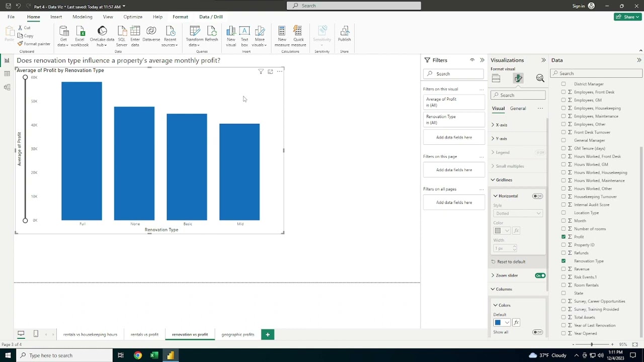The width and height of the screenshot is (644, 362).
Task: Add a new report page
Action: (x=268, y=334)
